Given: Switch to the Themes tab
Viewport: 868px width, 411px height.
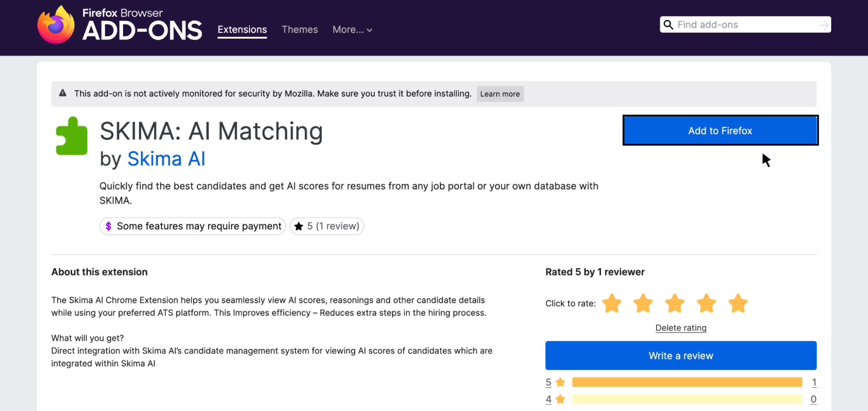Looking at the screenshot, I should coord(300,30).
